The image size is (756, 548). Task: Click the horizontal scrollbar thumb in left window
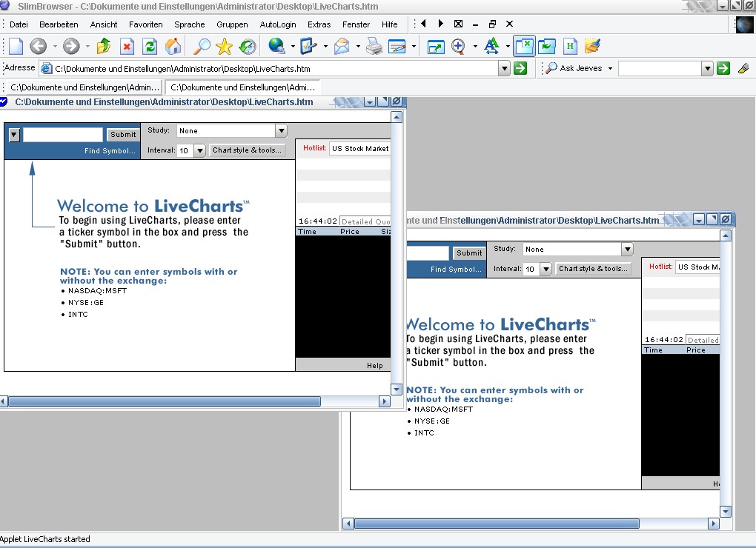[x=165, y=401]
